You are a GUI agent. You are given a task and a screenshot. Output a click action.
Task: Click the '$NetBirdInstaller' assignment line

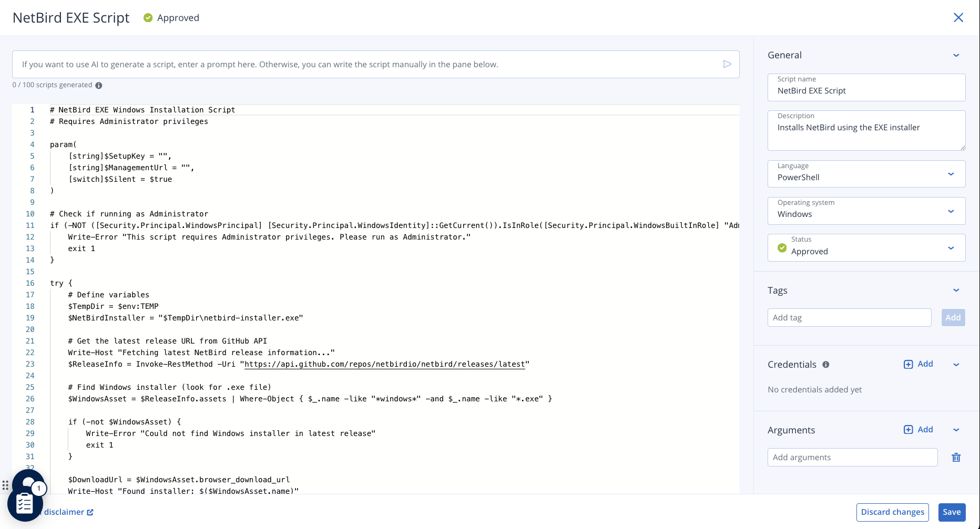(186, 318)
